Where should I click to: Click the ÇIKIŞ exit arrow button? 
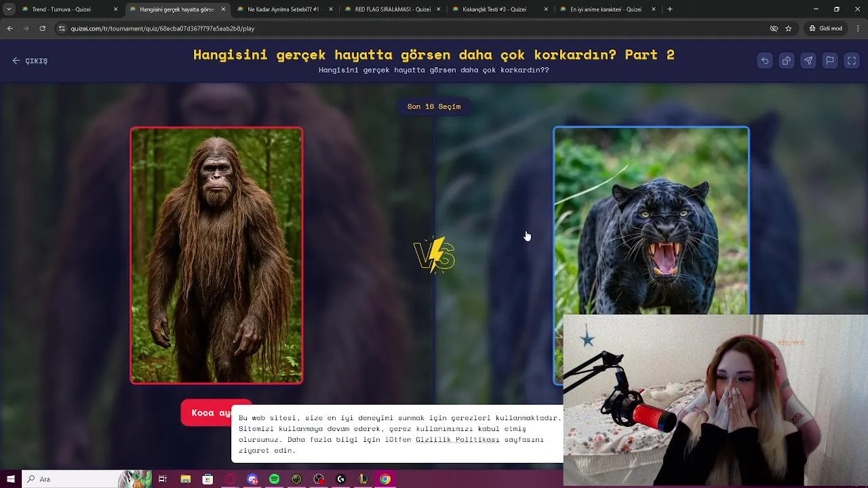point(30,60)
